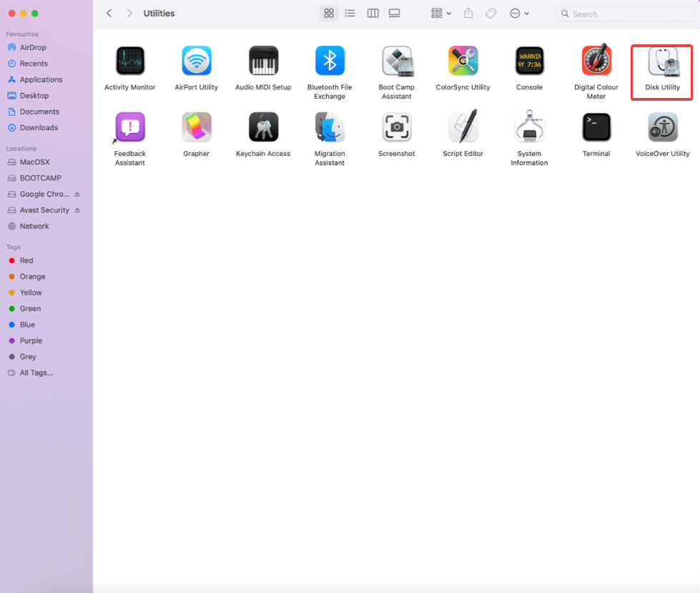Image resolution: width=700 pixels, height=593 pixels.
Task: Select VoiceOver Utility icon
Action: click(x=663, y=127)
